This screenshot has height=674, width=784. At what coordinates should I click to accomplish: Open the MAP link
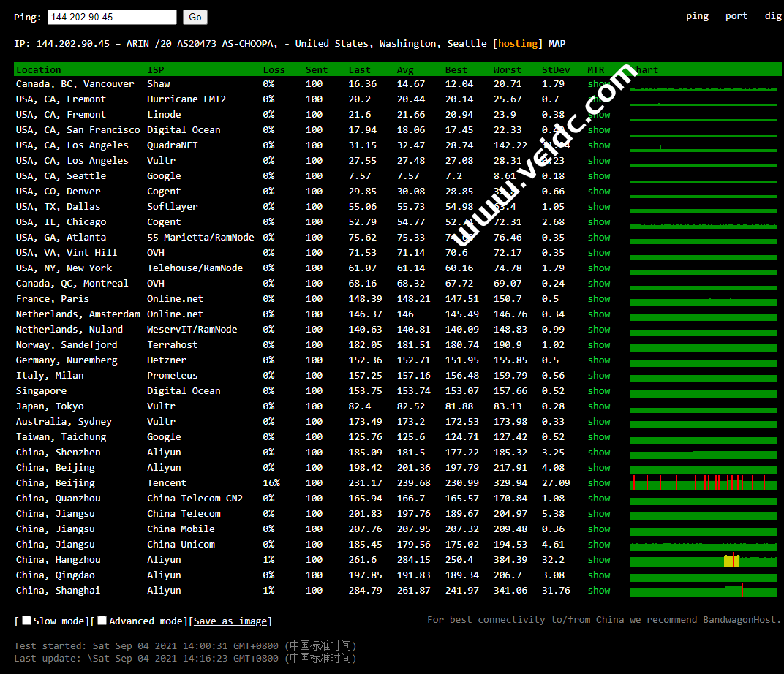pyautogui.click(x=557, y=44)
